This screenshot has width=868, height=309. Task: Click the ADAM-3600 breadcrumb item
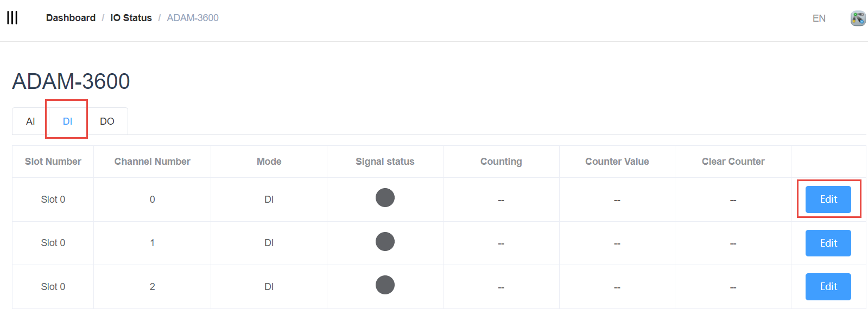click(193, 18)
